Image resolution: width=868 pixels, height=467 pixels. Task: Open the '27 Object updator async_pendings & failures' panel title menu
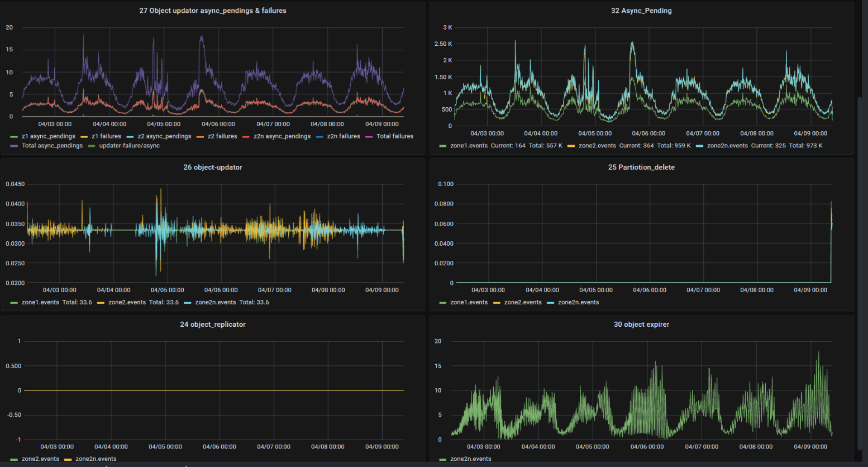[212, 11]
